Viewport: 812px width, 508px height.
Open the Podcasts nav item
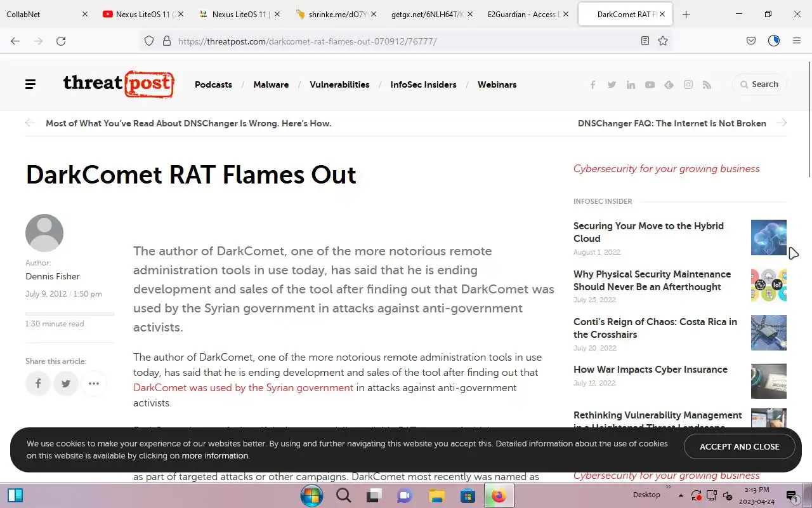click(x=213, y=84)
